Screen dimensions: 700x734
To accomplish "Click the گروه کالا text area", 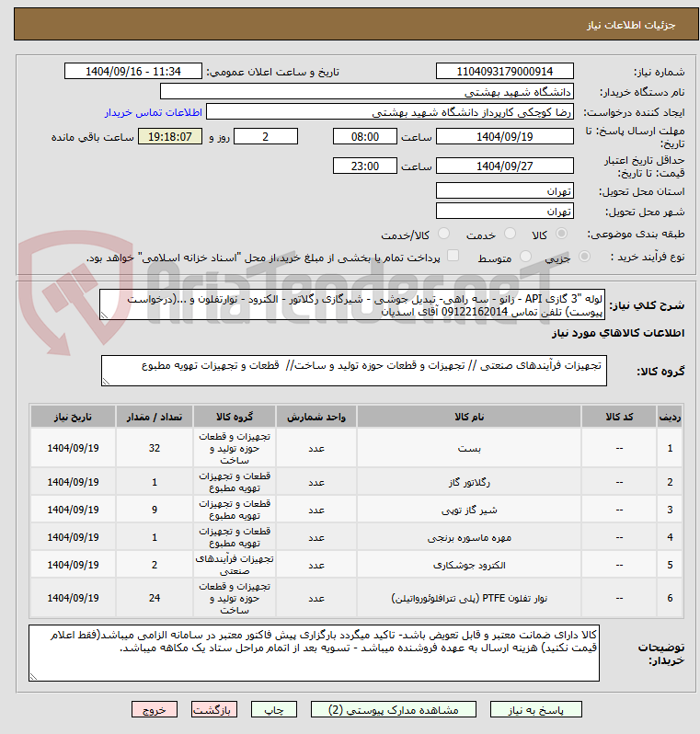I will tap(354, 371).
